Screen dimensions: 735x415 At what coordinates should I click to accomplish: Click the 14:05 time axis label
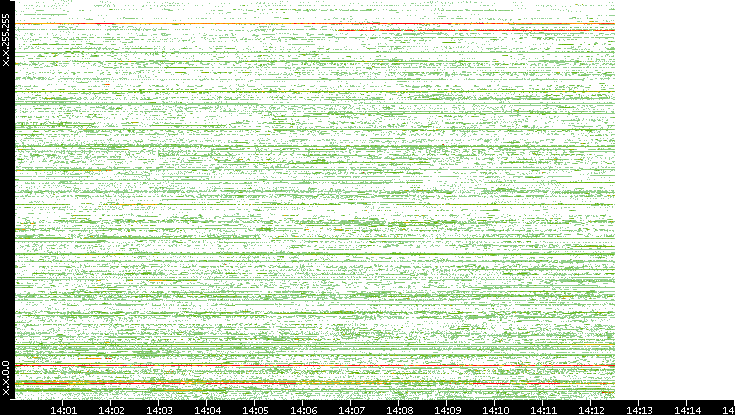[x=255, y=410]
